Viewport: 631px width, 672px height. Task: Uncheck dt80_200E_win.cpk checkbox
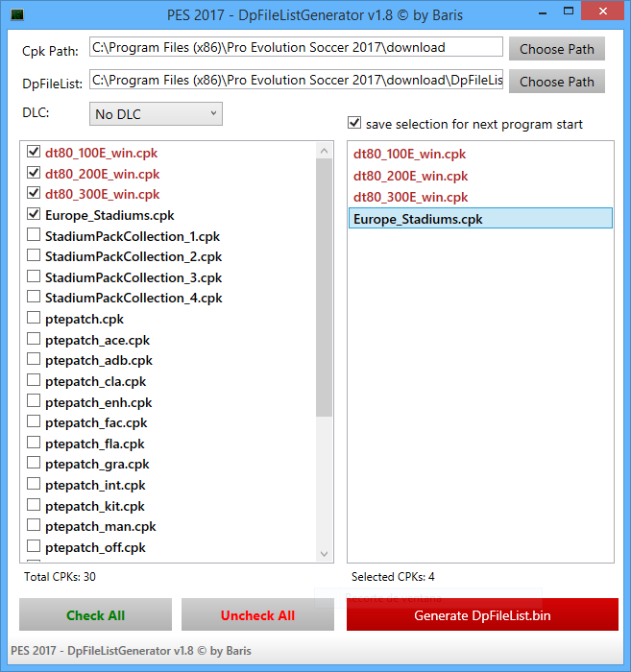[x=34, y=172]
